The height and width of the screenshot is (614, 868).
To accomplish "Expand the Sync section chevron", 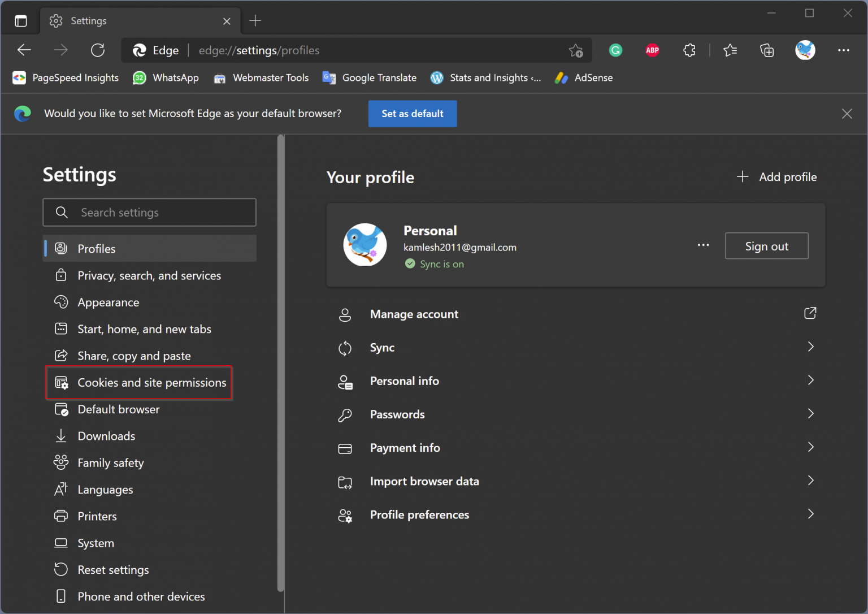I will click(811, 347).
